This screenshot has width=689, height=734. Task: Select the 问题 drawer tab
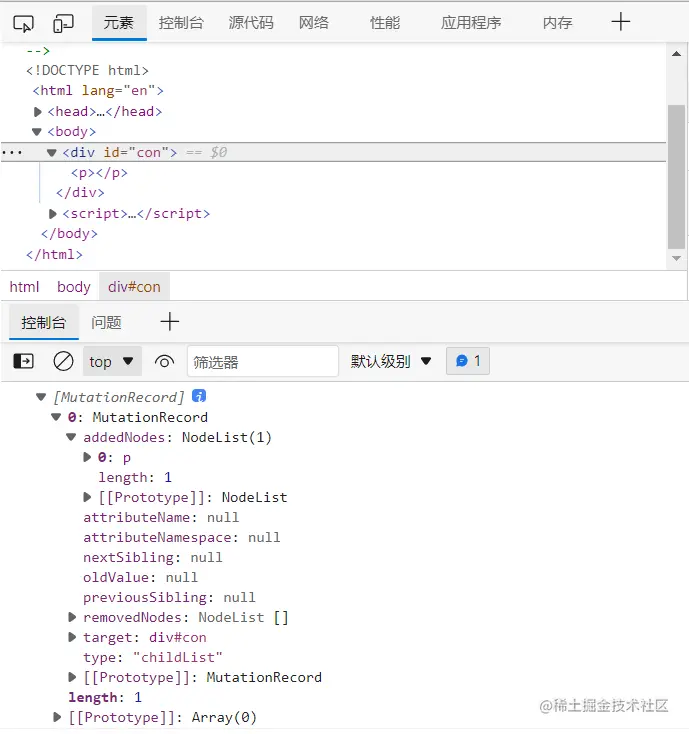coord(106,322)
